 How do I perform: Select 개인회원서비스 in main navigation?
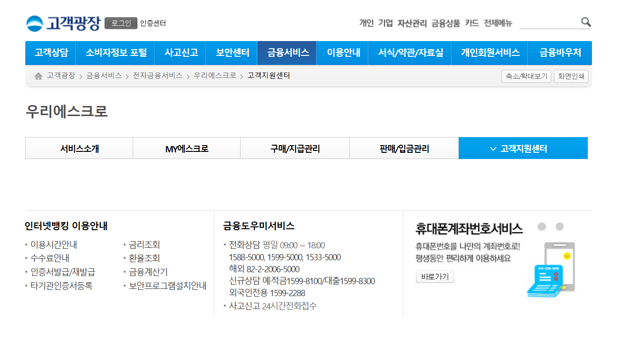pos(490,53)
